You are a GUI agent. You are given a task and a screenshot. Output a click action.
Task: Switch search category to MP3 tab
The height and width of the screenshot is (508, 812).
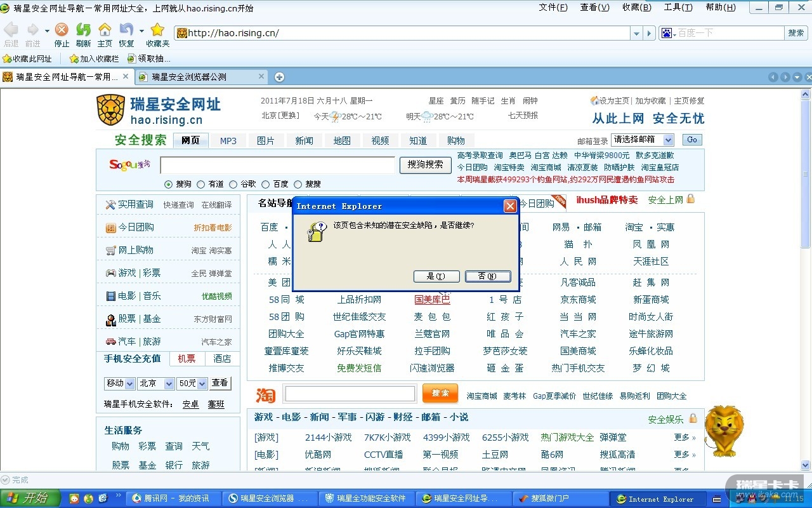228,140
